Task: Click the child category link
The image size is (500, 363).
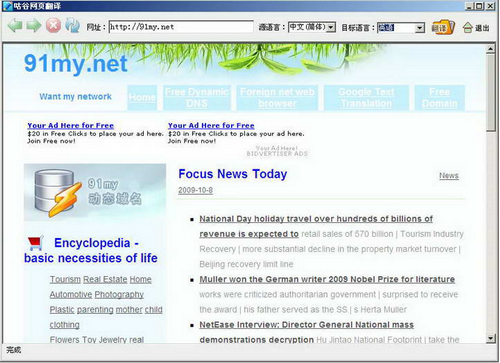Action: 154,310
